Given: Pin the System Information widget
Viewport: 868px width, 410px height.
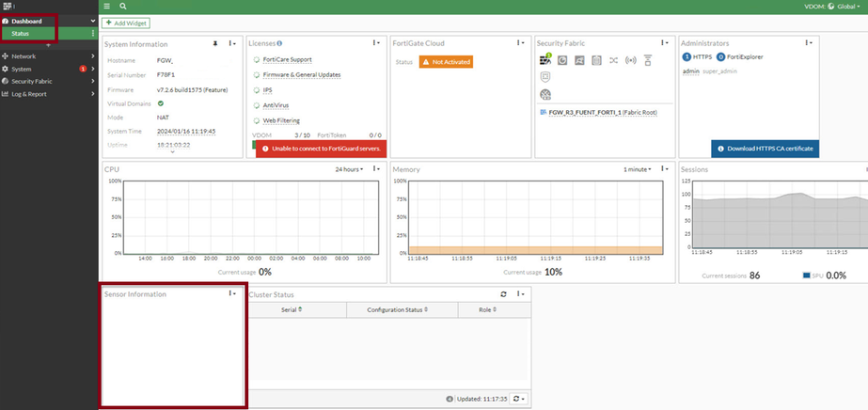Looking at the screenshot, I should [x=214, y=43].
